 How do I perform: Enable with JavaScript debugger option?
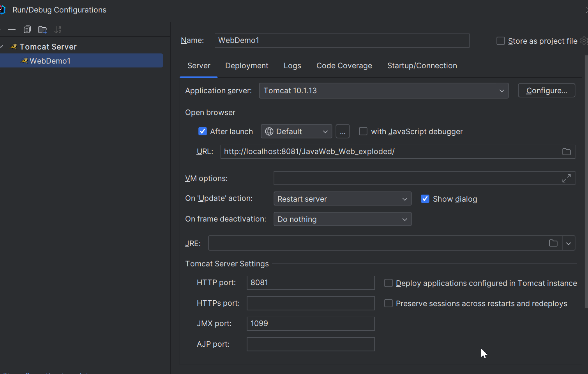coord(363,131)
